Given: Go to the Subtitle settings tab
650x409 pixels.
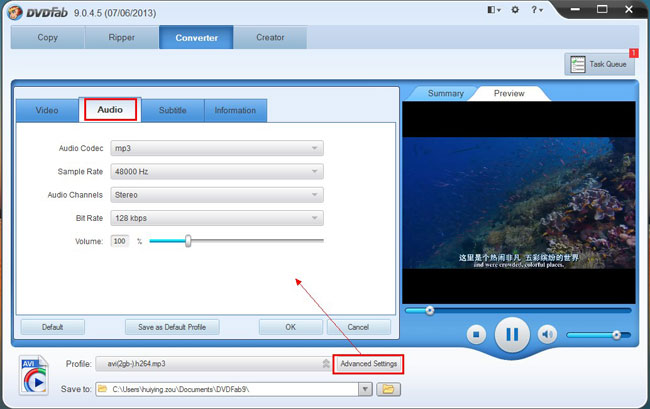Looking at the screenshot, I should [172, 110].
